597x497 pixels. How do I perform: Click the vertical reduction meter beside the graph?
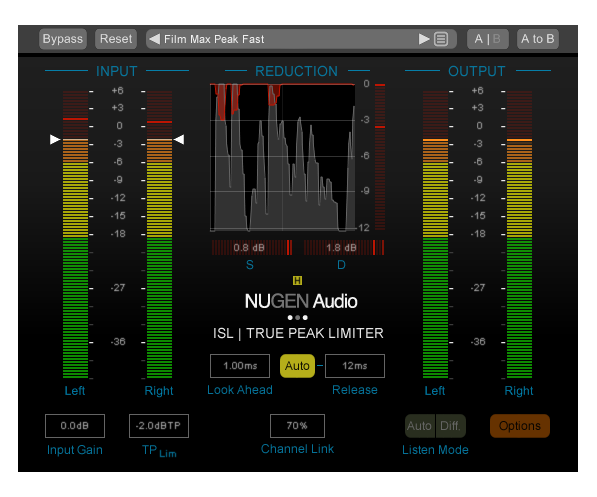pos(380,157)
